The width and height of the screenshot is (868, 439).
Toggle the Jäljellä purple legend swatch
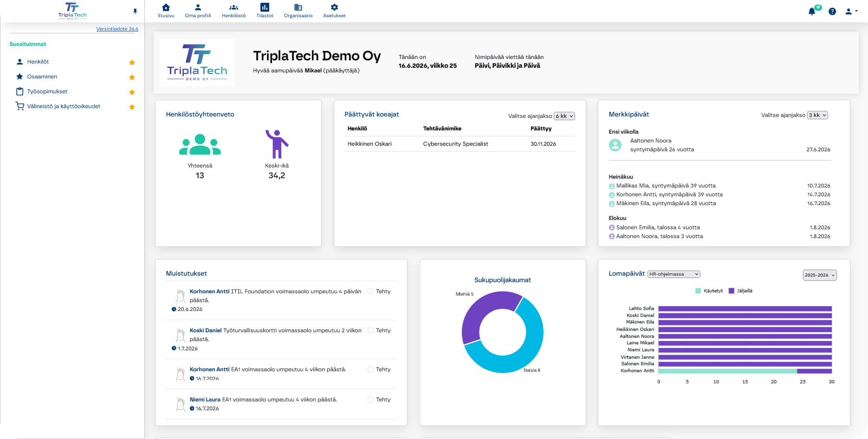coord(732,291)
